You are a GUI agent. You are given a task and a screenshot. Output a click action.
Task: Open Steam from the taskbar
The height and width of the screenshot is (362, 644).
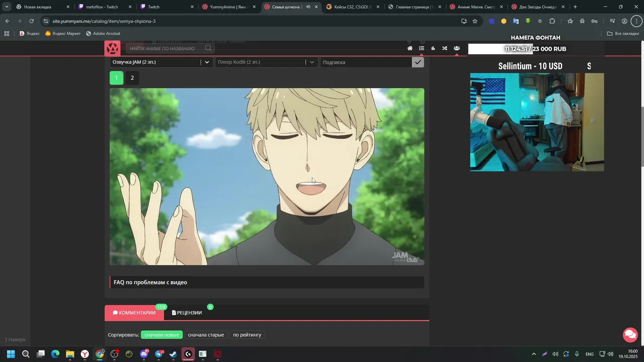click(x=173, y=354)
